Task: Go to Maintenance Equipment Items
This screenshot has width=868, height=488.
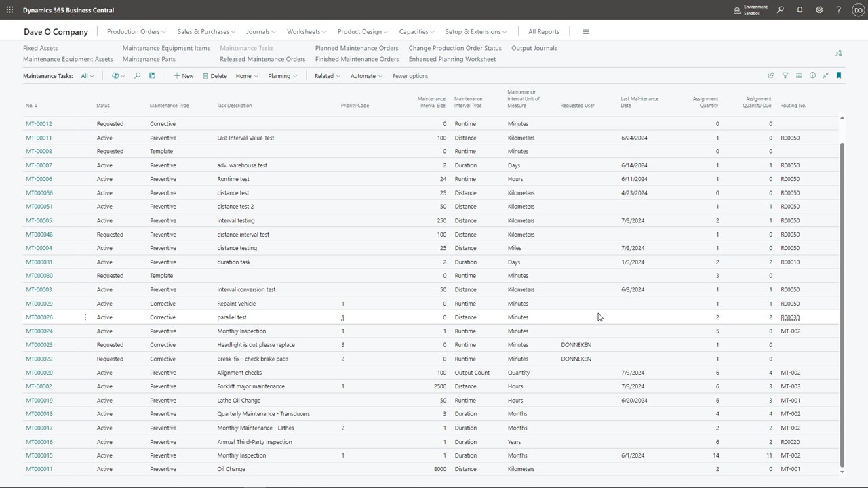Action: (x=166, y=48)
